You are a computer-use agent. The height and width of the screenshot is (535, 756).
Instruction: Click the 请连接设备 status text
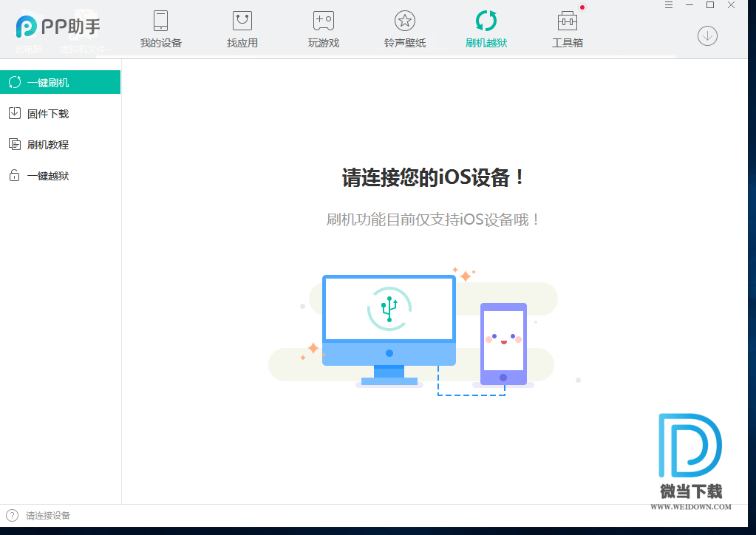pos(48,516)
